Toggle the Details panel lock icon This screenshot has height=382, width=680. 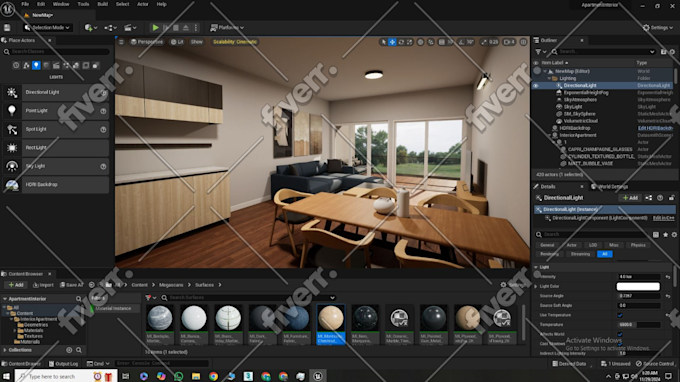click(671, 198)
